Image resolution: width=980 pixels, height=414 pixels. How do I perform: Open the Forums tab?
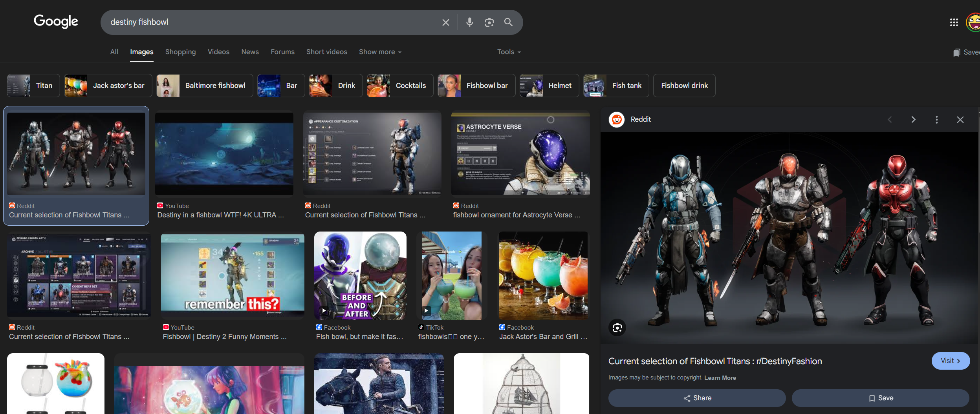coord(282,52)
